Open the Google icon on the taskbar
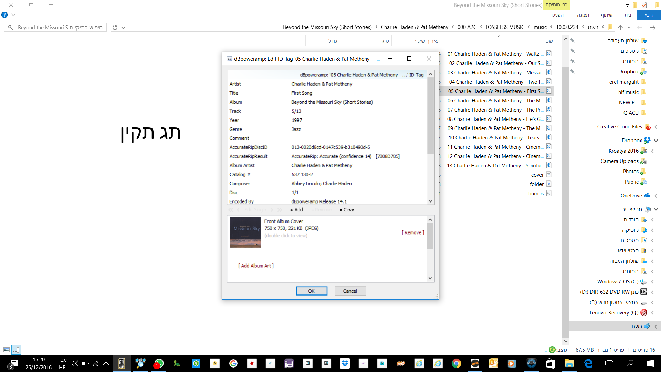661x372 pixels. click(234, 364)
